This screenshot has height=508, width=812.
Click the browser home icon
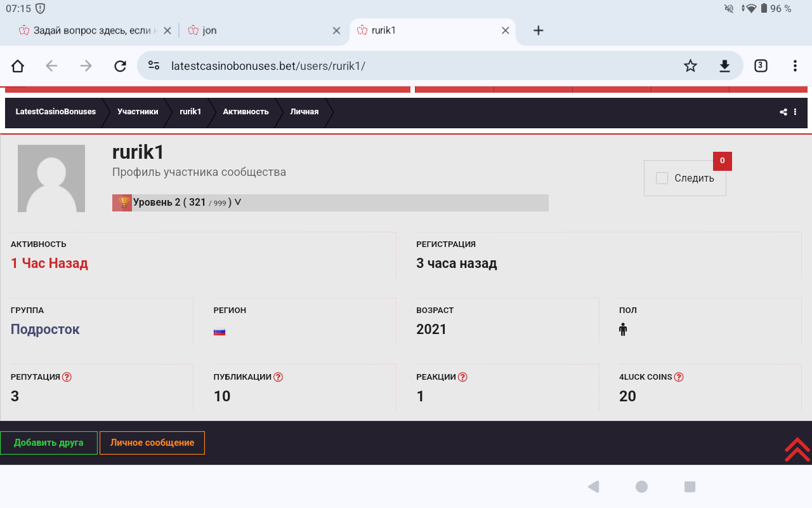18,66
